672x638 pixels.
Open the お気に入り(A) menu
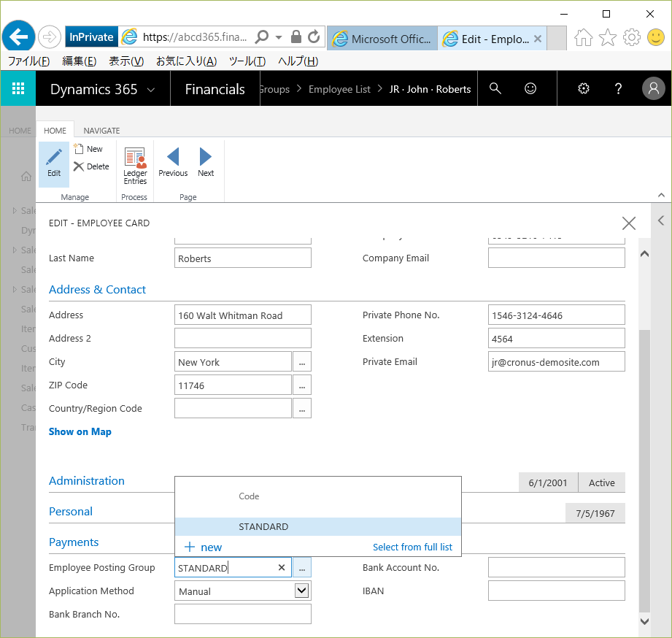point(187,61)
